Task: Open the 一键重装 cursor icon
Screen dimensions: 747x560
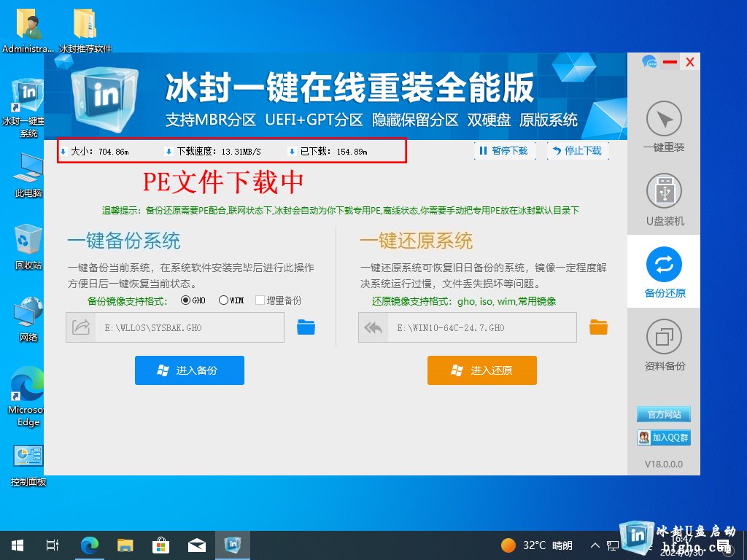Action: click(664, 120)
